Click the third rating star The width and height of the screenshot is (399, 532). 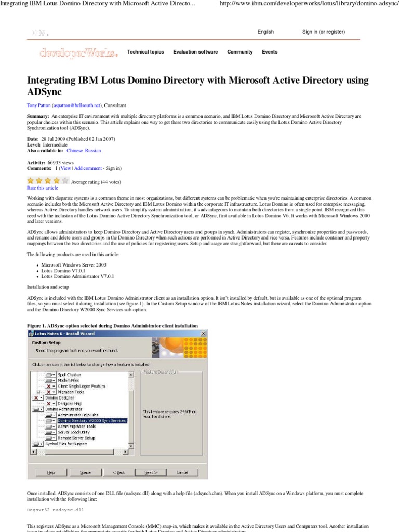coord(48,180)
